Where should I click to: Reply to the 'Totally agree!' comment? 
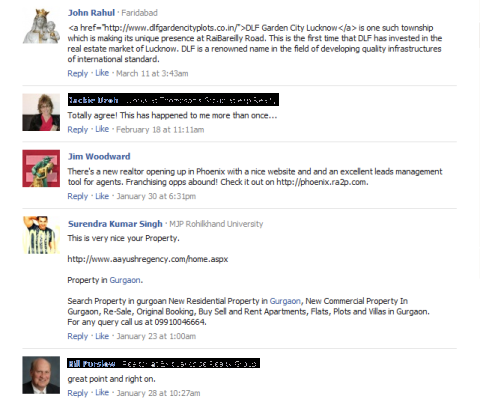(78, 130)
